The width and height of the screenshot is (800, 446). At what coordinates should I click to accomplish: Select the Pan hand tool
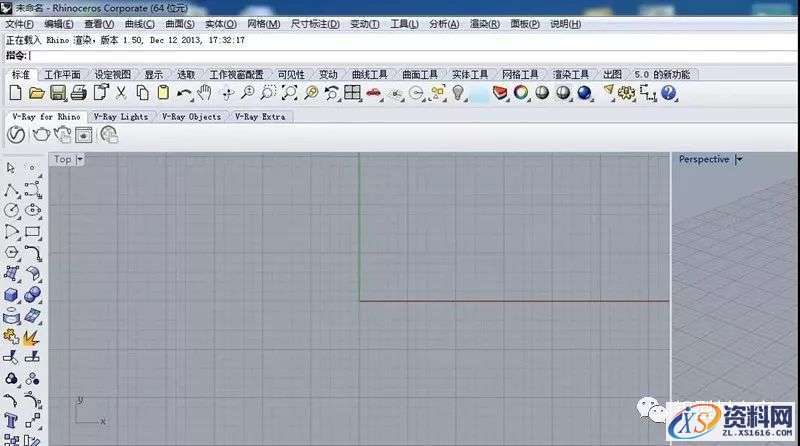tap(205, 93)
